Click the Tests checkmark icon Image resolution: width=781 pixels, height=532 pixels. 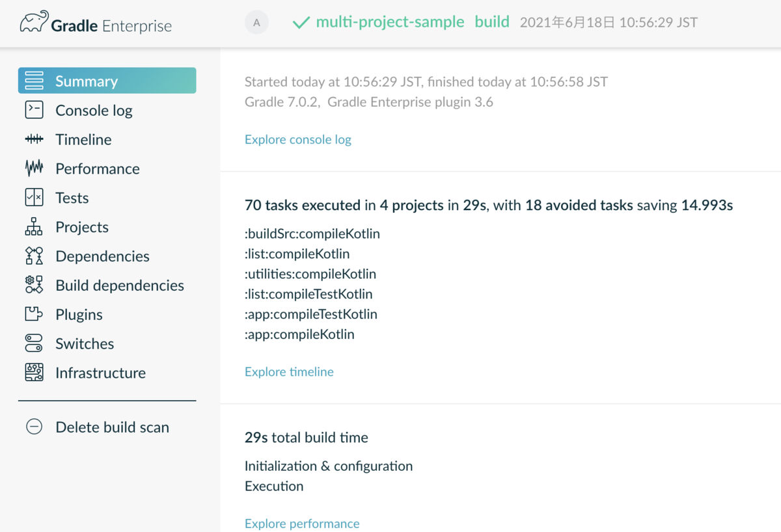(x=34, y=198)
